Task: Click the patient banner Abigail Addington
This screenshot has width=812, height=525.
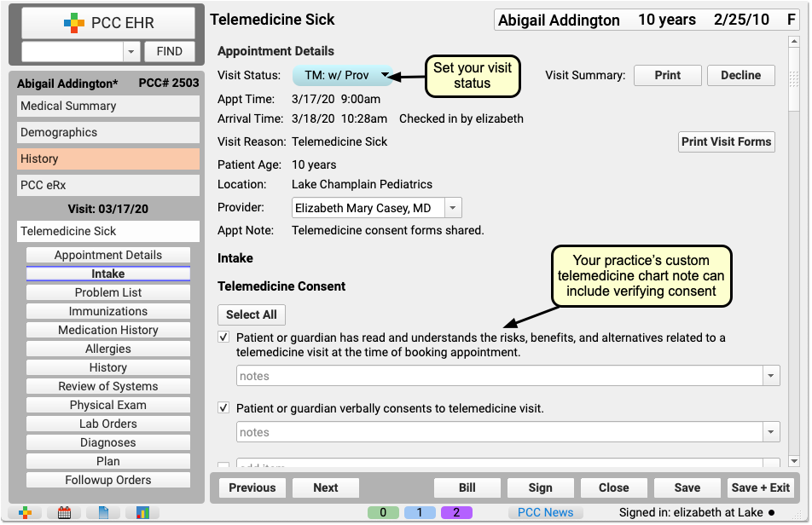Action: point(645,20)
